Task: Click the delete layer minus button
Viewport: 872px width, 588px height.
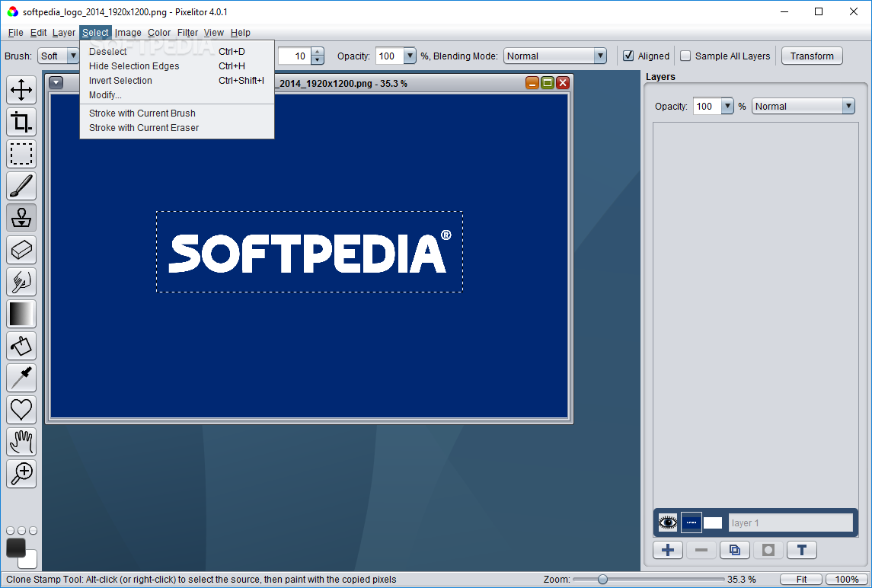Action: 701,550
